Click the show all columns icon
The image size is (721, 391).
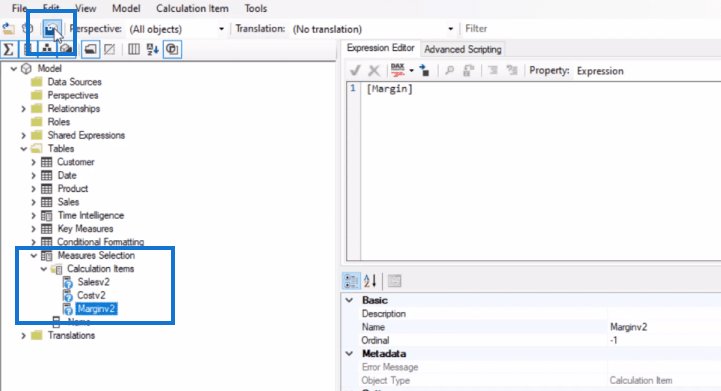[x=134, y=49]
